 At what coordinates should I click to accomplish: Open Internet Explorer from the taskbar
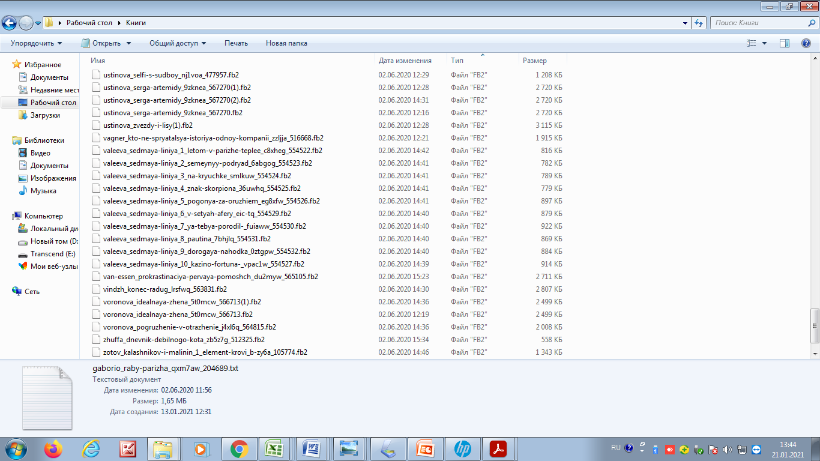90,447
